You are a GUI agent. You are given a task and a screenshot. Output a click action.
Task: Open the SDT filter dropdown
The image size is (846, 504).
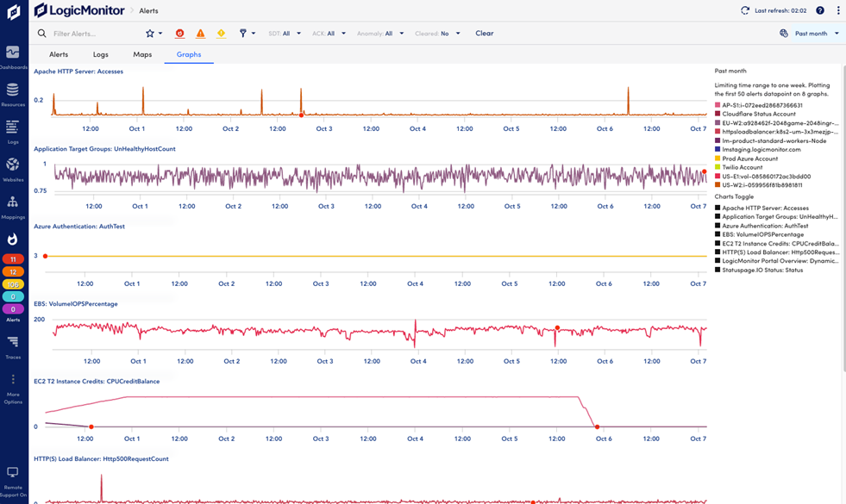click(x=285, y=34)
